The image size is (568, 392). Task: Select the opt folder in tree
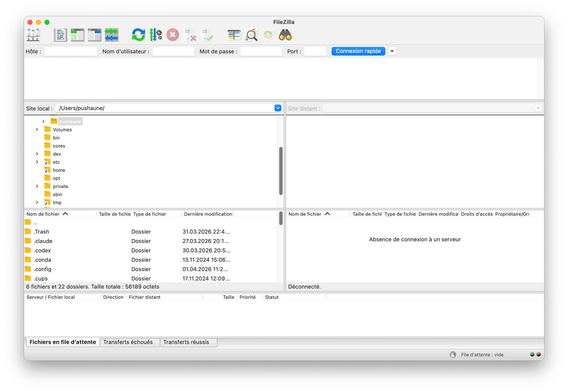56,179
